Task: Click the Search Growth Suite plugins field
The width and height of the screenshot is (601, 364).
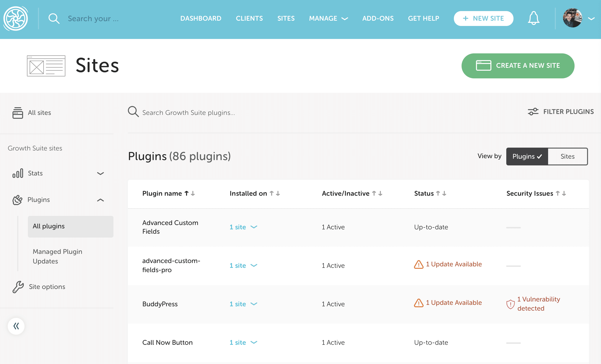Action: pos(188,113)
